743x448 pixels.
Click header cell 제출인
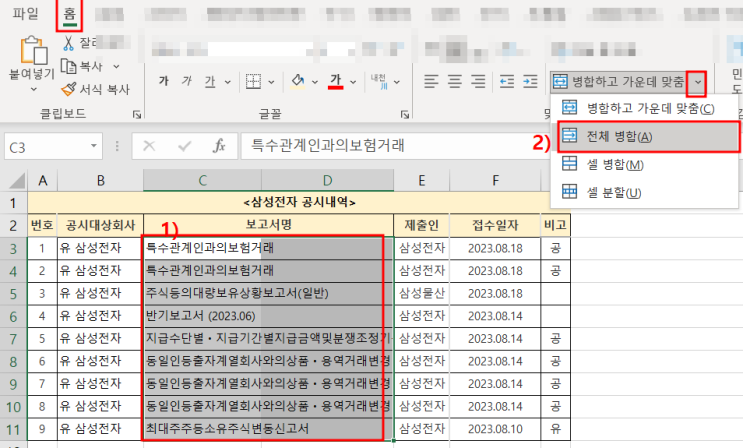pyautogui.click(x=421, y=225)
